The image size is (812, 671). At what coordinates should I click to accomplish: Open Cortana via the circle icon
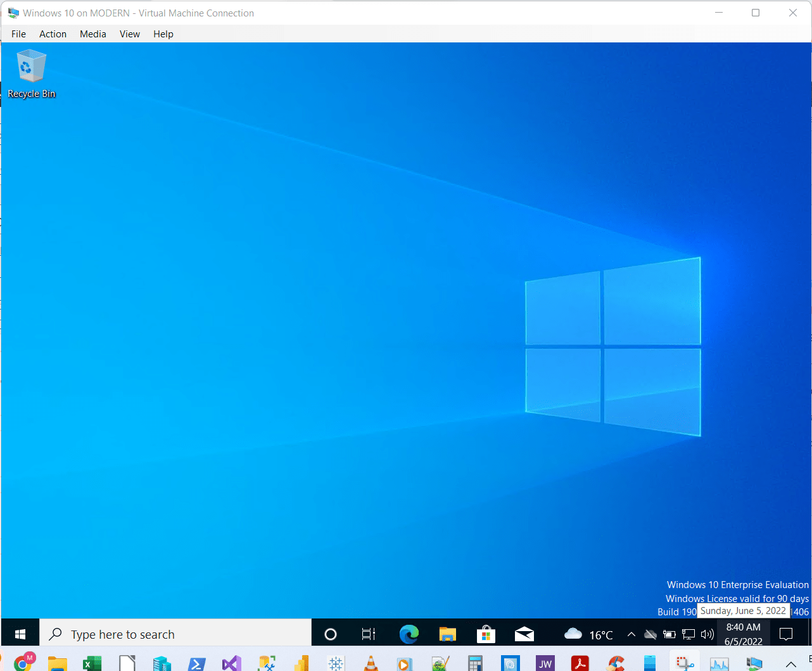coord(329,634)
